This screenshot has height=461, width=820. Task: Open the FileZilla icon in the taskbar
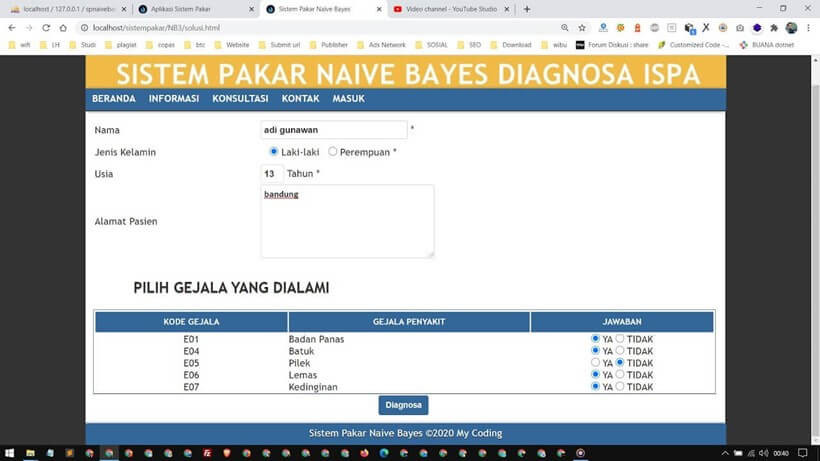[207, 452]
